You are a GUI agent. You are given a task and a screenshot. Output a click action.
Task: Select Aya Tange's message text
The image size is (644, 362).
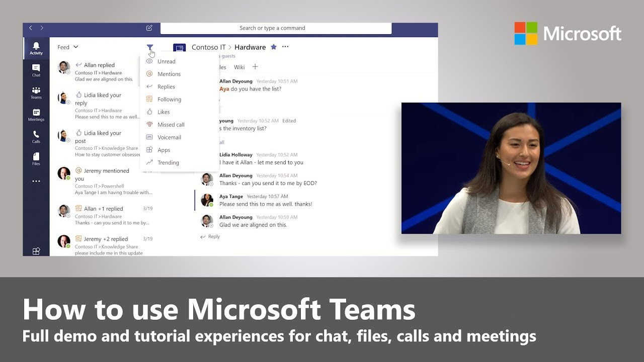click(x=266, y=204)
